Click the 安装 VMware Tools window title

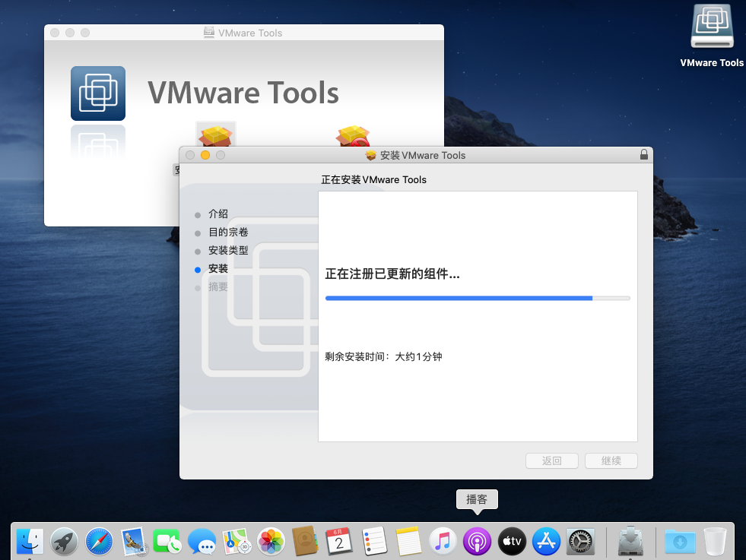click(423, 156)
